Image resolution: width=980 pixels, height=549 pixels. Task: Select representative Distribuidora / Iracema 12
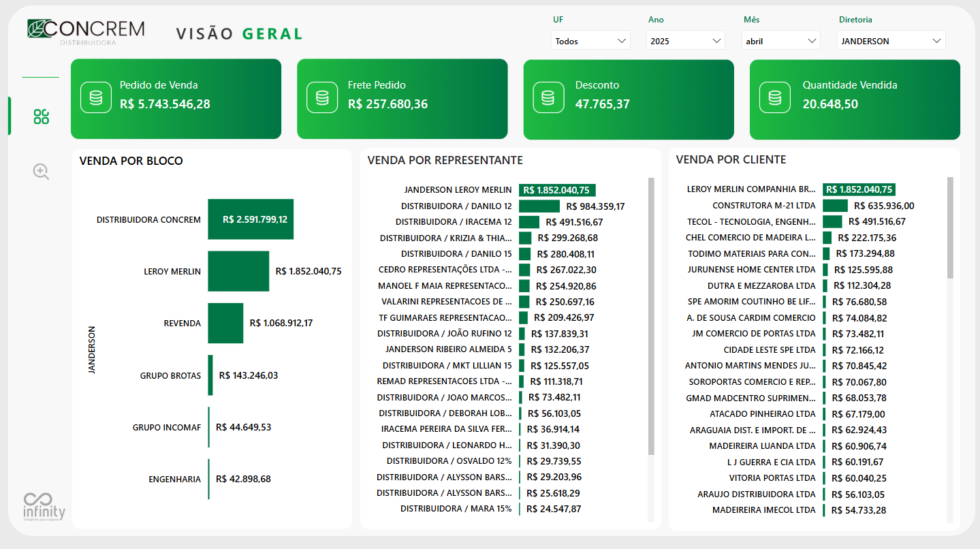pos(454,222)
